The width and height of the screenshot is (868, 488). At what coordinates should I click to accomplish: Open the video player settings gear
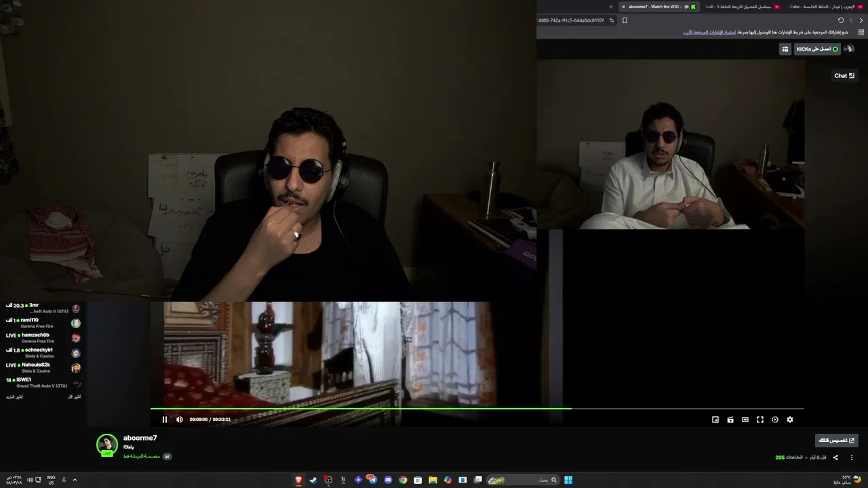click(790, 420)
